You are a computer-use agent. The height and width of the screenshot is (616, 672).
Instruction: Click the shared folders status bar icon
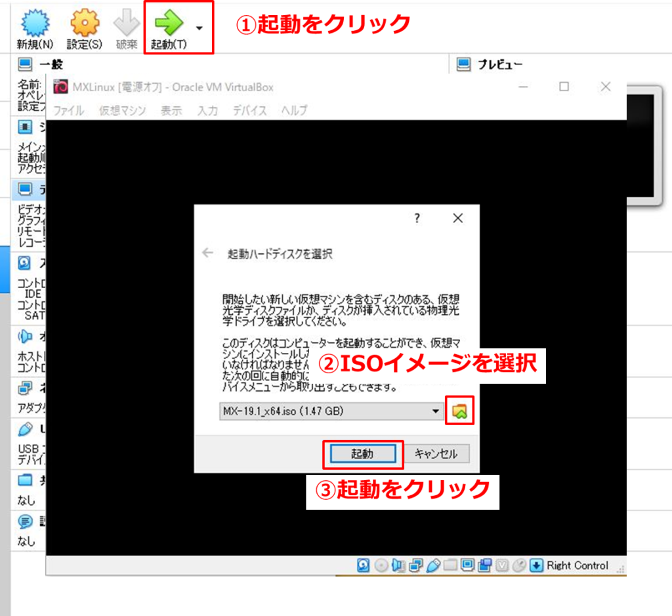point(450,565)
